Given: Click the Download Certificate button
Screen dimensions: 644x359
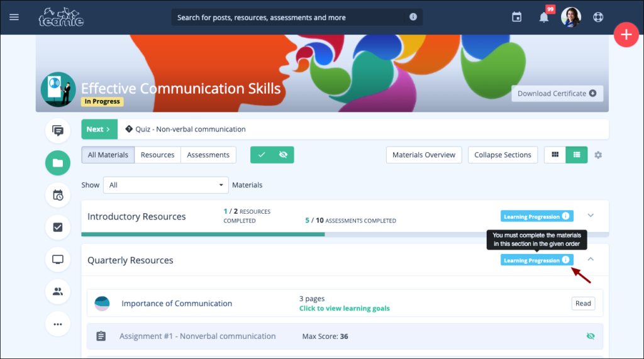Looking at the screenshot, I should pyautogui.click(x=557, y=94).
